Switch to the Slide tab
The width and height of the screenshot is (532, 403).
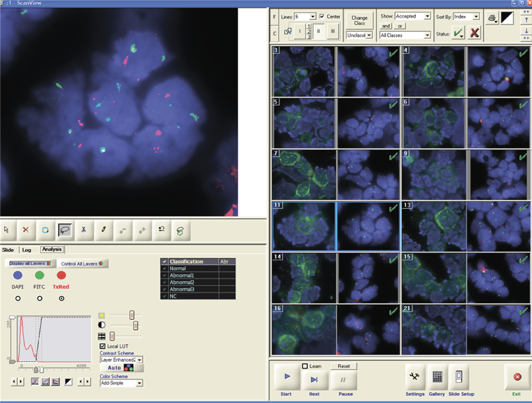pos(8,250)
